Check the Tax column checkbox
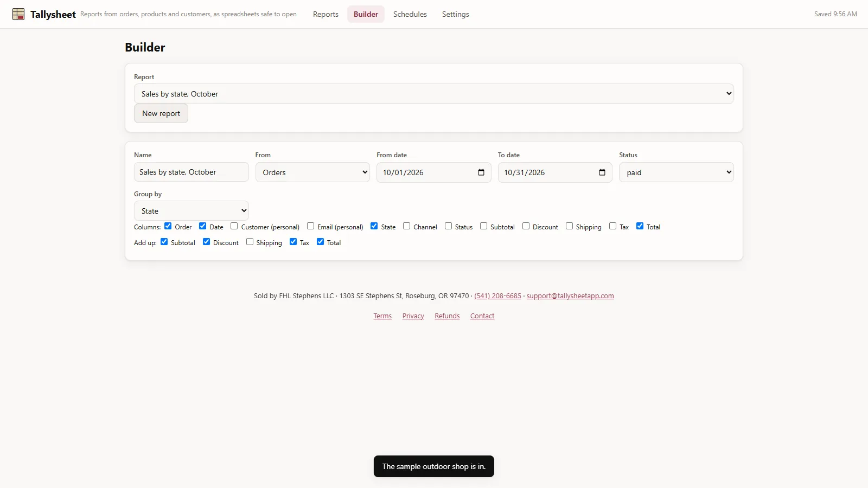The height and width of the screenshot is (488, 868). point(613,226)
